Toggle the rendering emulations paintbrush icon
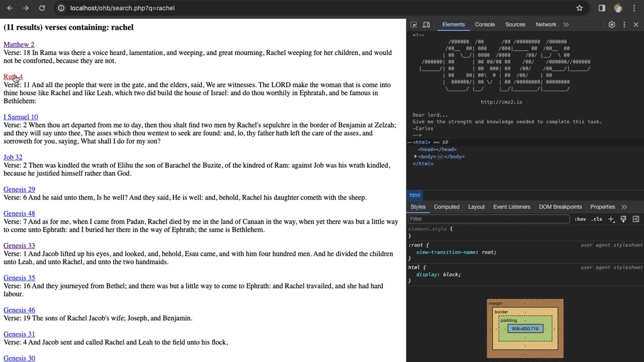 (x=623, y=219)
